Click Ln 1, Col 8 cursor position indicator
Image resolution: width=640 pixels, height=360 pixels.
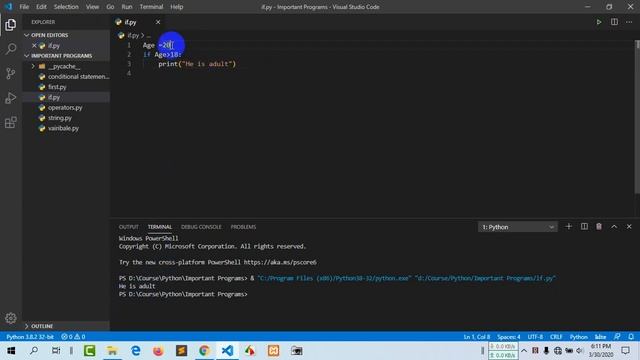click(476, 337)
